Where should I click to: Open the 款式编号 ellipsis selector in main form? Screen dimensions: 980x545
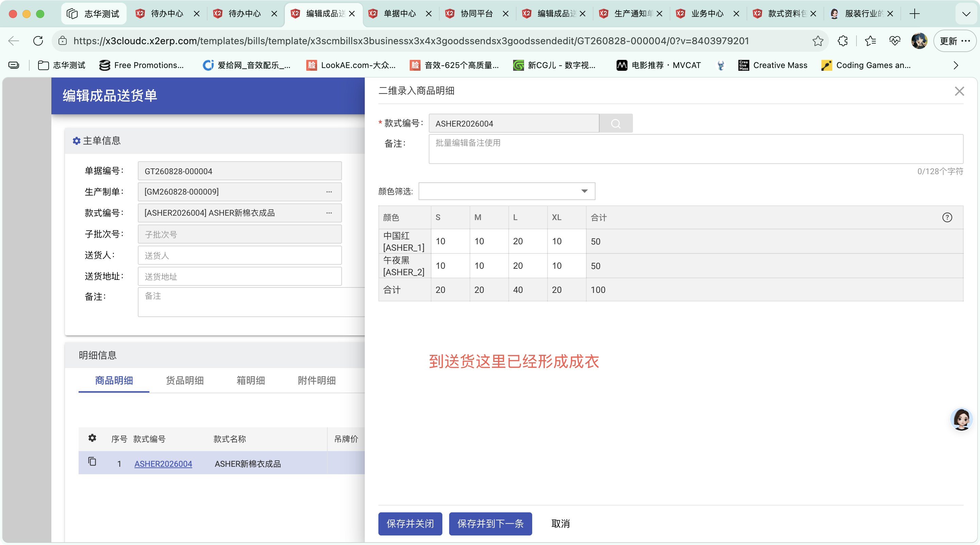tap(329, 213)
